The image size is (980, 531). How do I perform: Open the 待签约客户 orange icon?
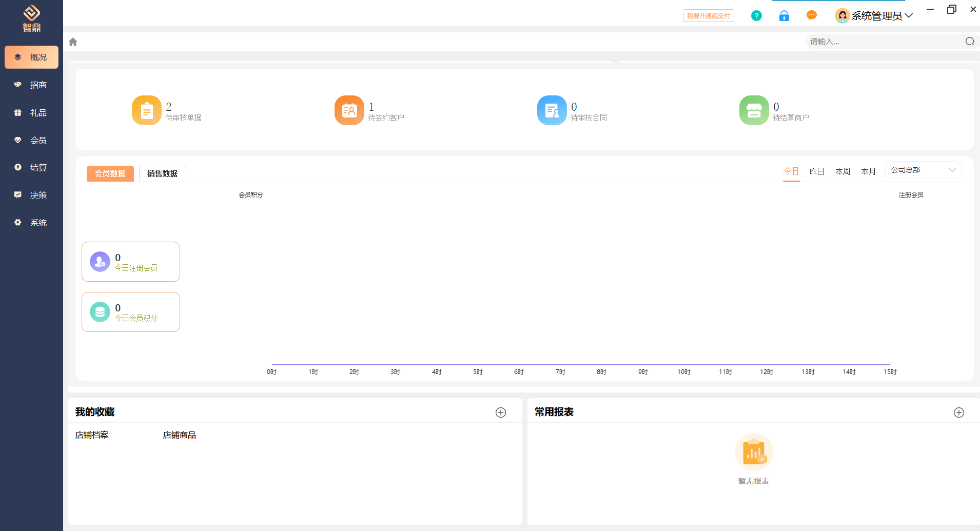349,110
